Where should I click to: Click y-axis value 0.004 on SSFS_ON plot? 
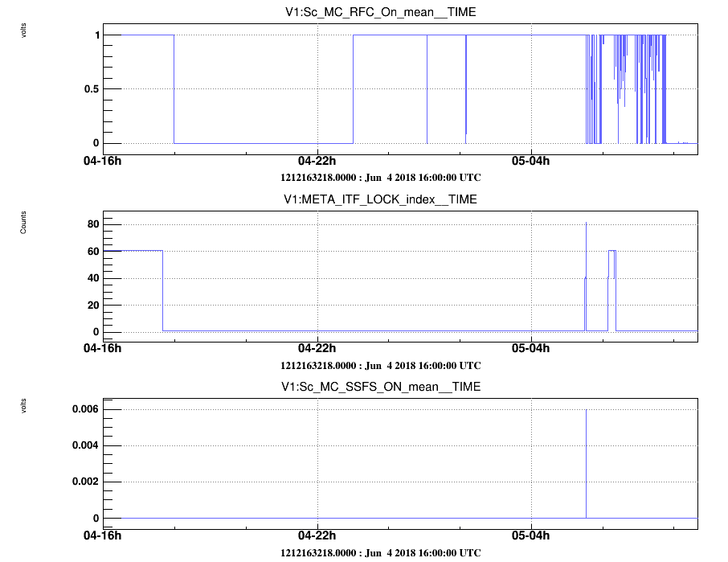(x=85, y=445)
